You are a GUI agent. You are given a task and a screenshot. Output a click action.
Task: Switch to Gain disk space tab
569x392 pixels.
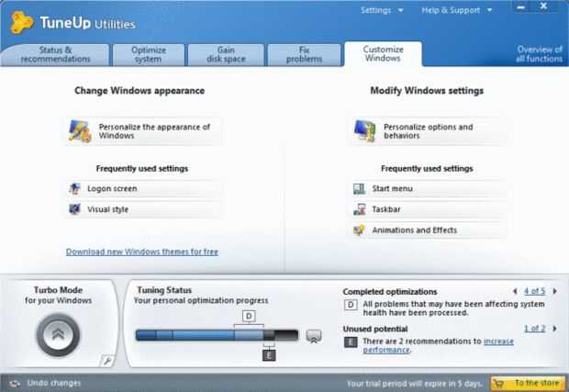[x=226, y=55]
